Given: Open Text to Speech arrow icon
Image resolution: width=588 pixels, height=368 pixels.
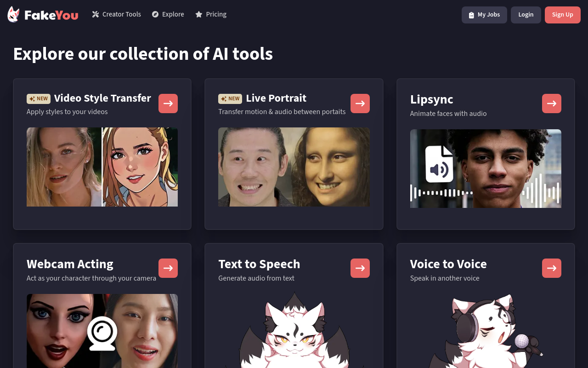Looking at the screenshot, I should [x=360, y=268].
